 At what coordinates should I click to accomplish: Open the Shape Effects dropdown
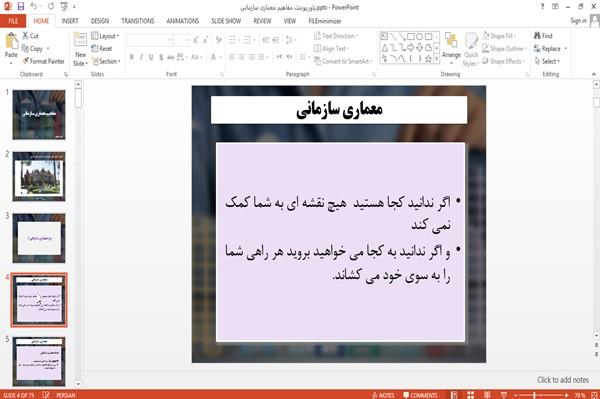[x=503, y=61]
